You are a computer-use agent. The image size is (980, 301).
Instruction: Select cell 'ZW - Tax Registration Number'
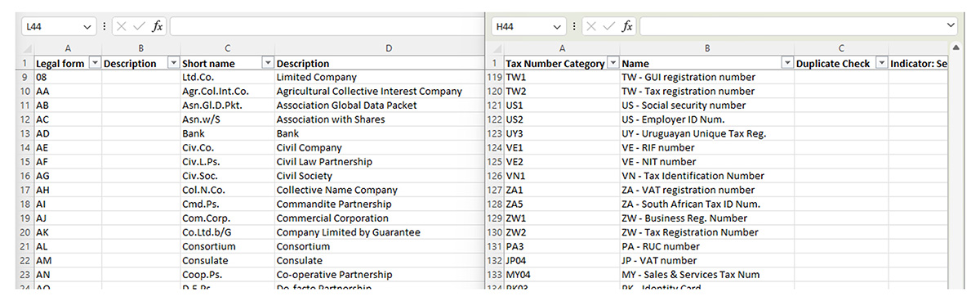707,232
